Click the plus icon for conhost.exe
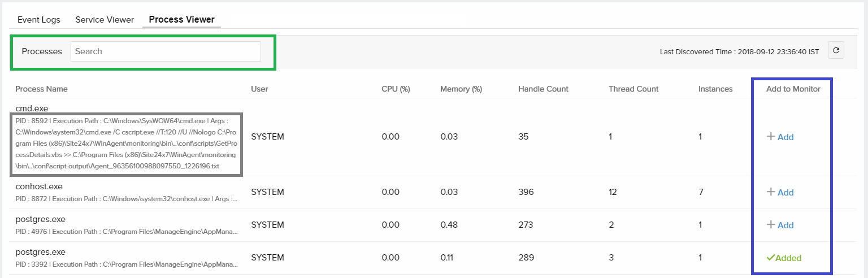Screen dimensions: 868x278 [770, 192]
